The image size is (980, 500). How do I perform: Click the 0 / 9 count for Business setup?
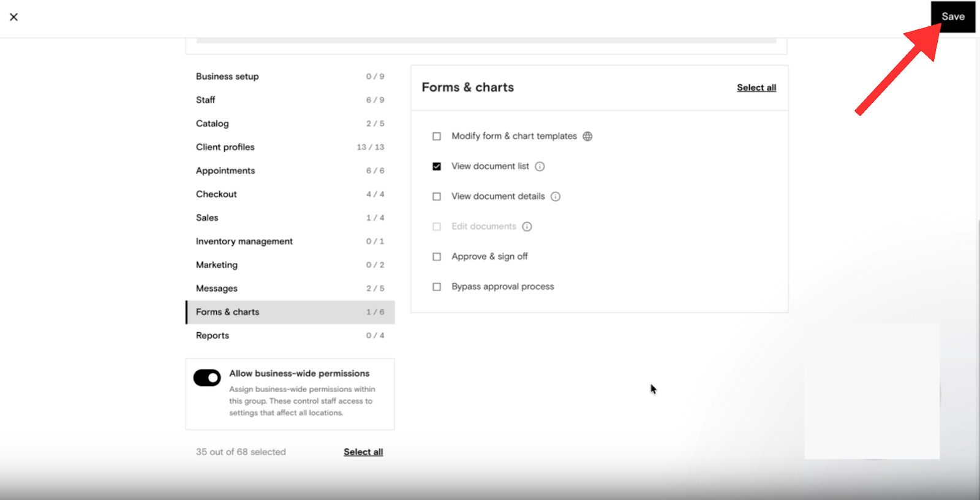pyautogui.click(x=375, y=77)
